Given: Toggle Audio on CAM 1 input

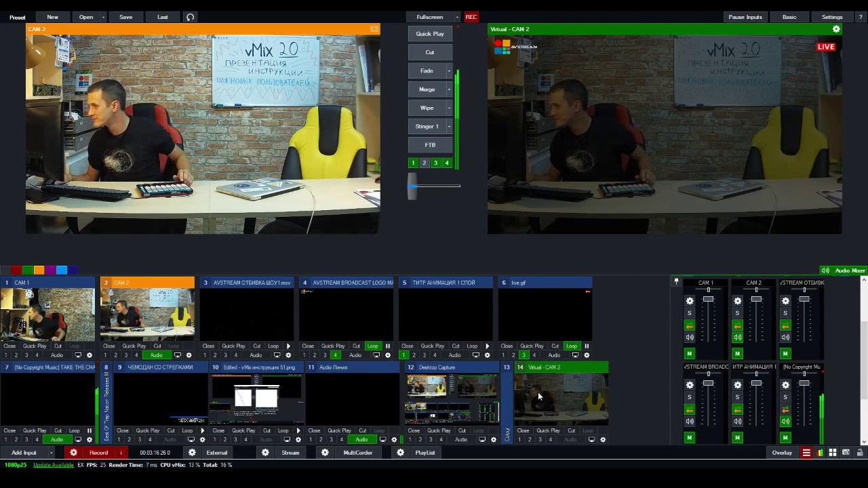Looking at the screenshot, I should click(x=57, y=355).
